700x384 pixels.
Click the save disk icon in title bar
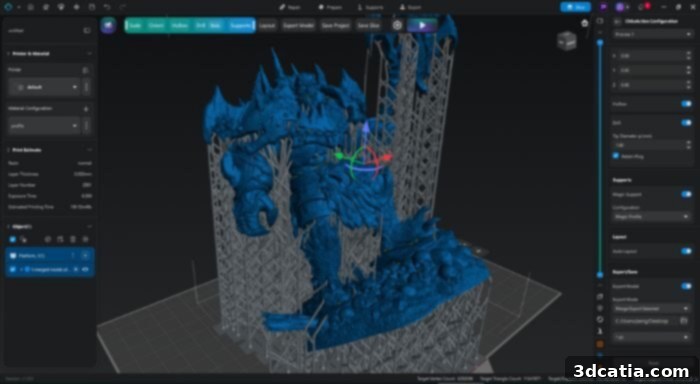[92, 7]
